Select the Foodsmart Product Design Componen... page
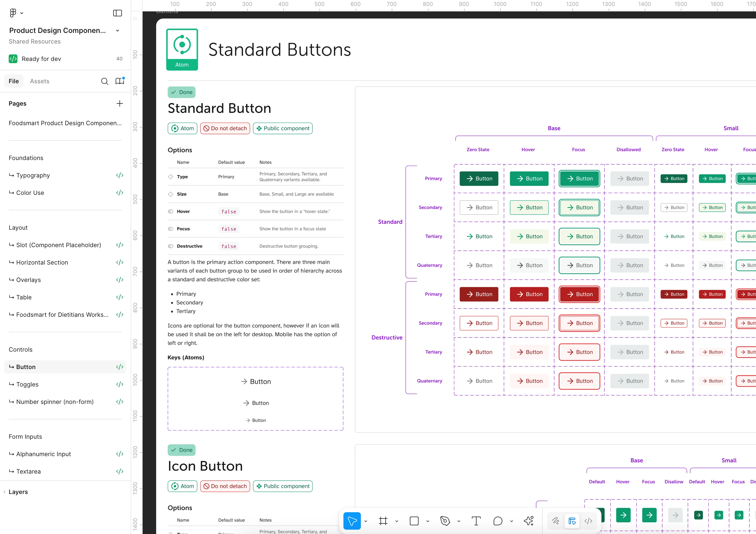This screenshot has width=756, height=534. (x=65, y=123)
